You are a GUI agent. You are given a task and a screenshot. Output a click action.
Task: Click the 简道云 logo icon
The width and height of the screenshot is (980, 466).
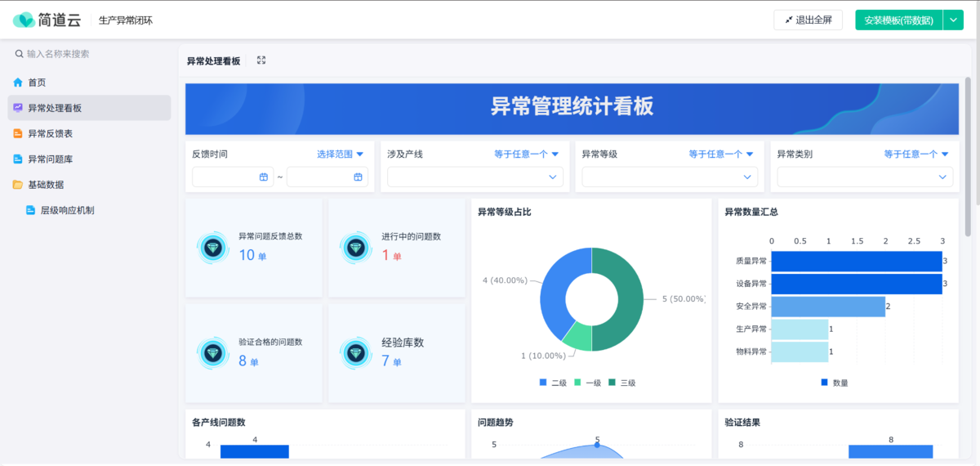[24, 20]
